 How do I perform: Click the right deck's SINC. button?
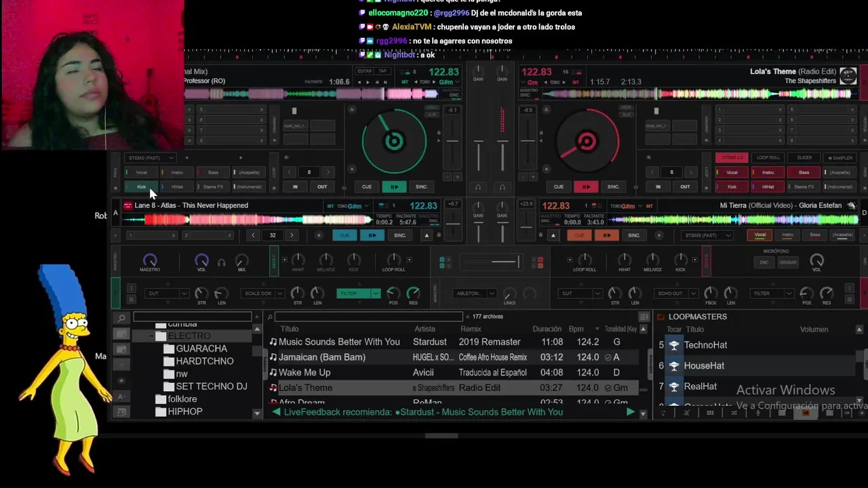(613, 187)
